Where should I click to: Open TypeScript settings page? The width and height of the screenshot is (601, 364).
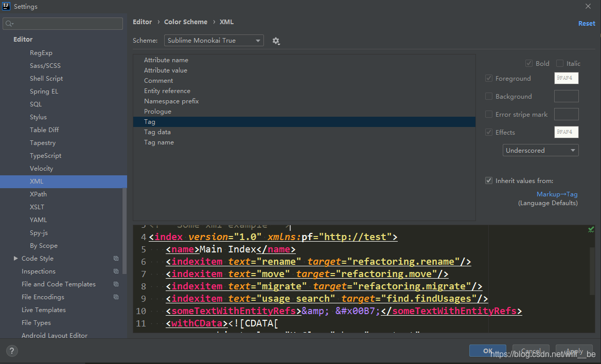(x=46, y=156)
